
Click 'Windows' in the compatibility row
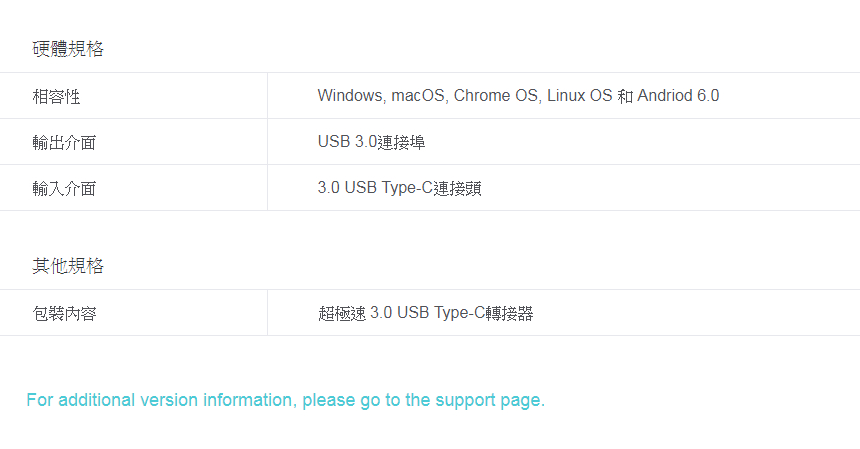(x=350, y=96)
